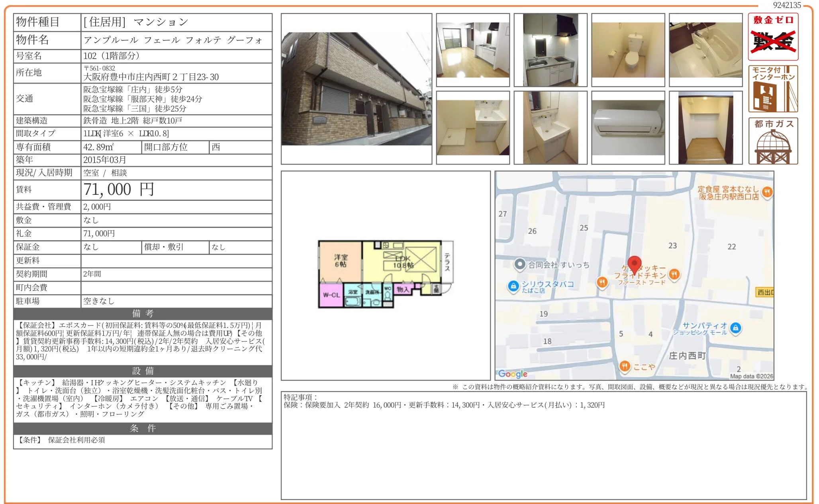Click the red location pin on the map
819x504 pixels.
(x=634, y=265)
